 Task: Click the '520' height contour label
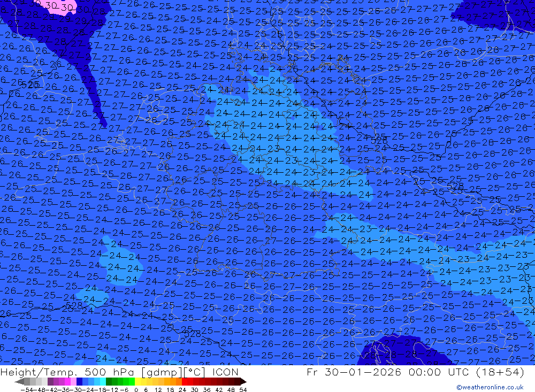tap(30, 85)
